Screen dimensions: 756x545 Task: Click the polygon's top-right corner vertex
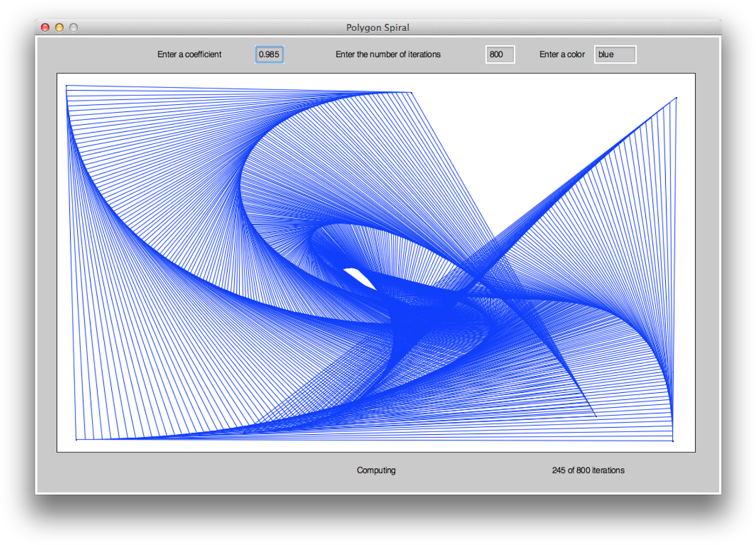pos(676,98)
